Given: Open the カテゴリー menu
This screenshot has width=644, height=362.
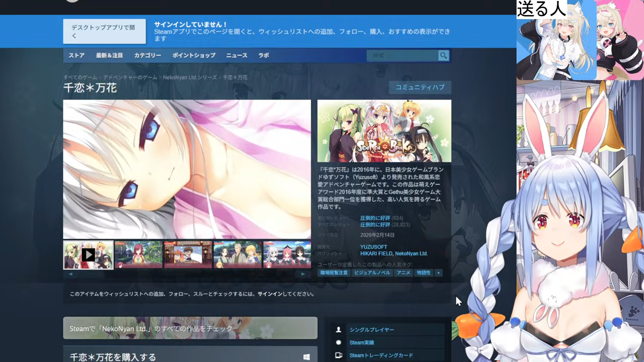Looking at the screenshot, I should pos(147,55).
